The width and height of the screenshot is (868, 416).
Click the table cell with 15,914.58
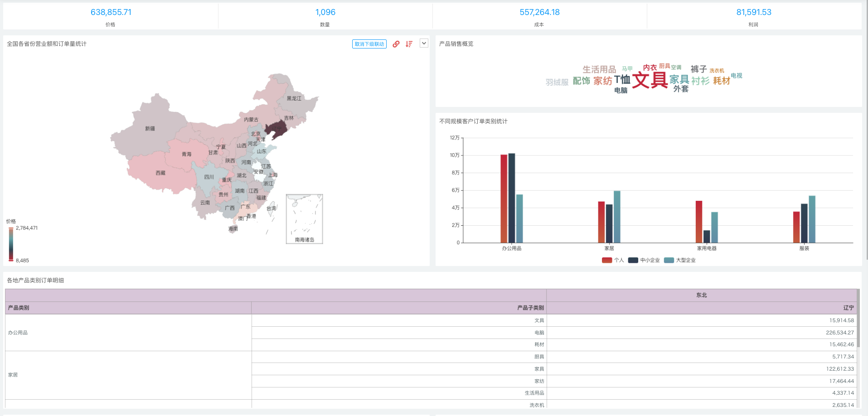coord(702,320)
